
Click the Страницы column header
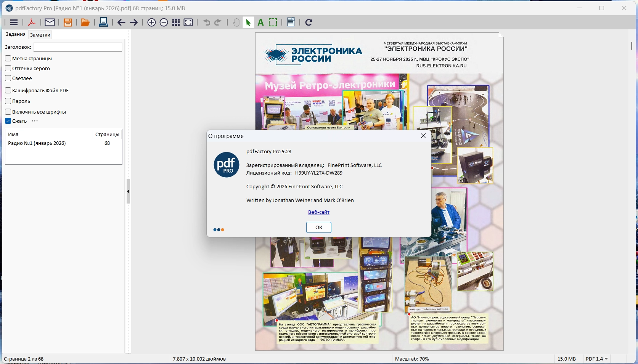tap(107, 134)
